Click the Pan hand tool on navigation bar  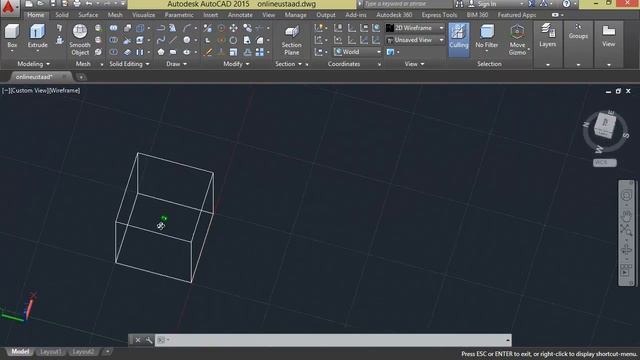(626, 216)
